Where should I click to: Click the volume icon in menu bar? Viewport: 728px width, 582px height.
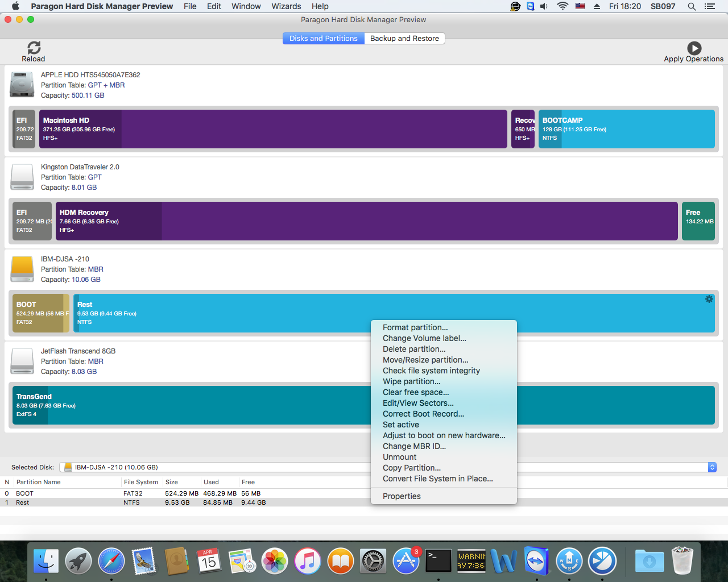[544, 6]
